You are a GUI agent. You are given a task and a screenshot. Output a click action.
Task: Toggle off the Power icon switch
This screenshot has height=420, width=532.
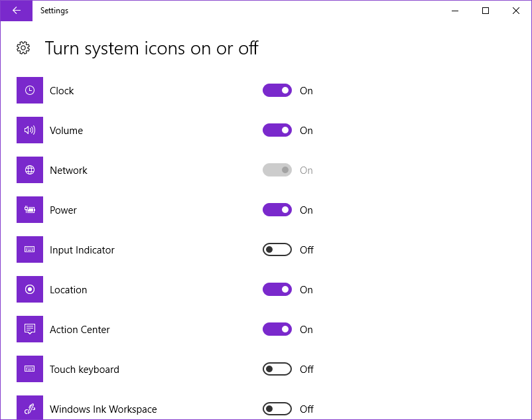pos(277,210)
